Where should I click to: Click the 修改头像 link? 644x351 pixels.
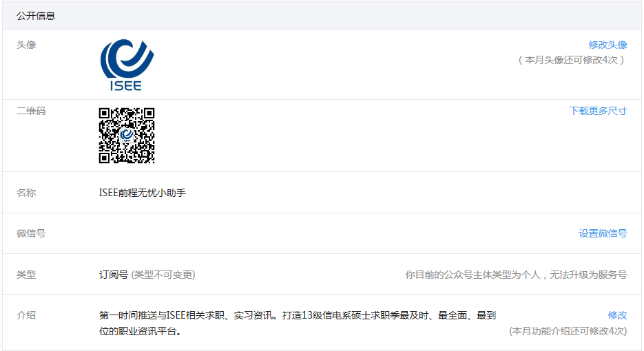click(x=607, y=45)
